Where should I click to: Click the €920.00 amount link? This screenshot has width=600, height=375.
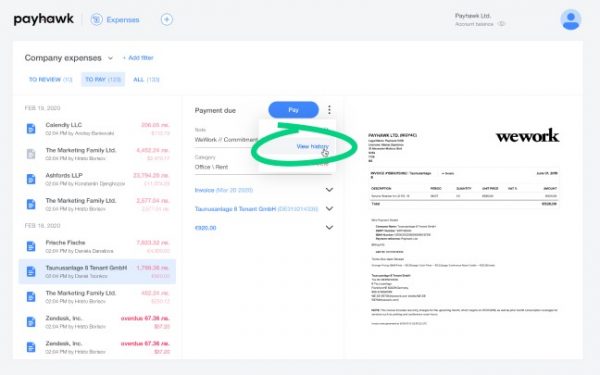[205, 228]
